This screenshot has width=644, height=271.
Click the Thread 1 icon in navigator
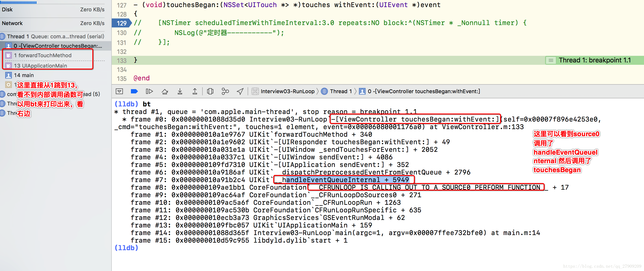click(x=3, y=36)
